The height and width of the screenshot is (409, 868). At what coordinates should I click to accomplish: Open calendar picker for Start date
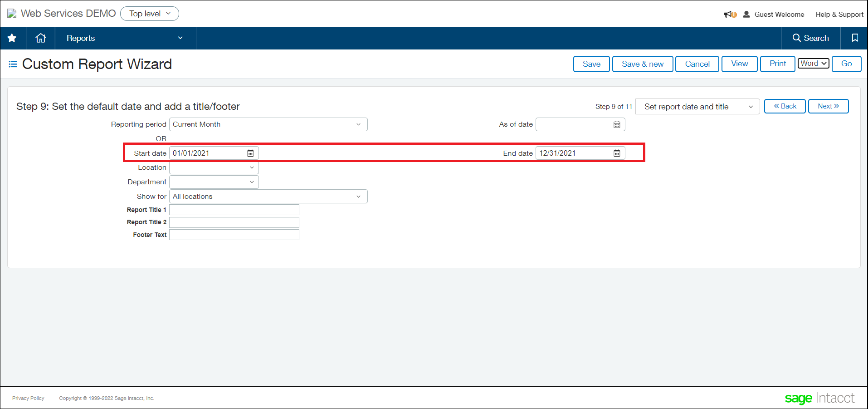(250, 153)
